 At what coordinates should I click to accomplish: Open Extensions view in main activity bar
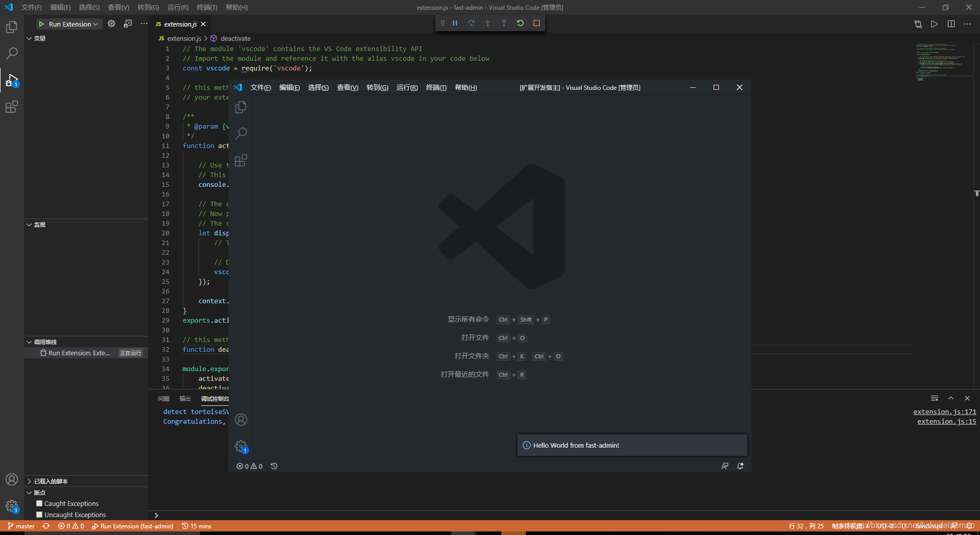(11, 107)
